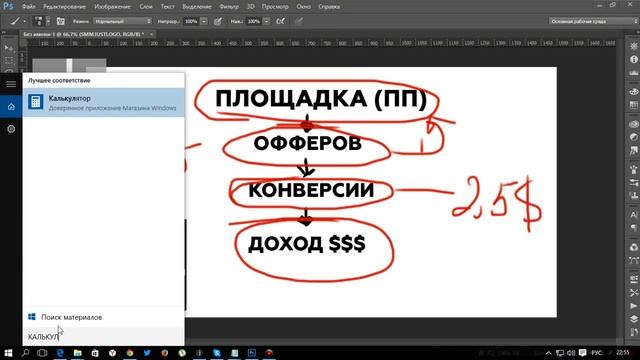640x360 pixels.
Task: Switch the РУС input language indicator
Action: [596, 353]
